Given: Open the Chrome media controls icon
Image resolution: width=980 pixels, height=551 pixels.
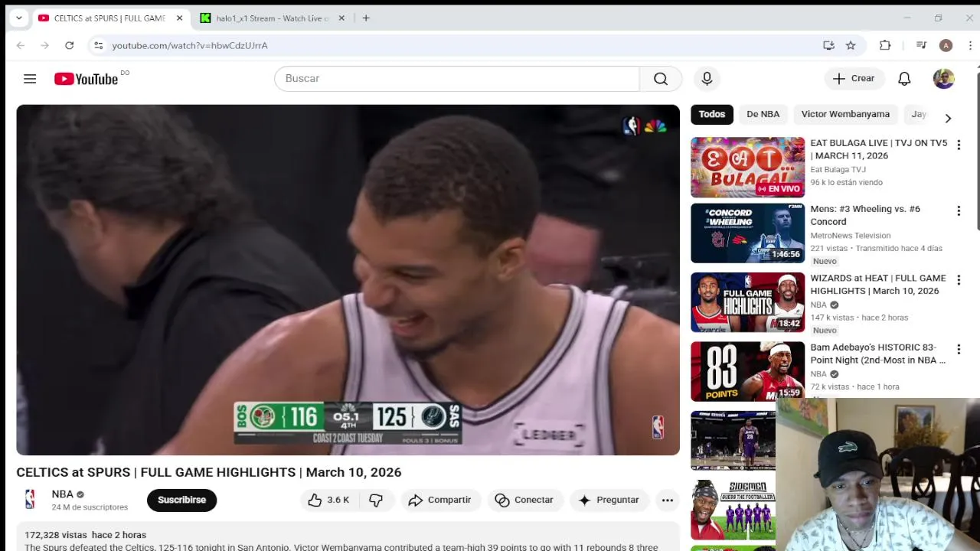Looking at the screenshot, I should (x=921, y=45).
